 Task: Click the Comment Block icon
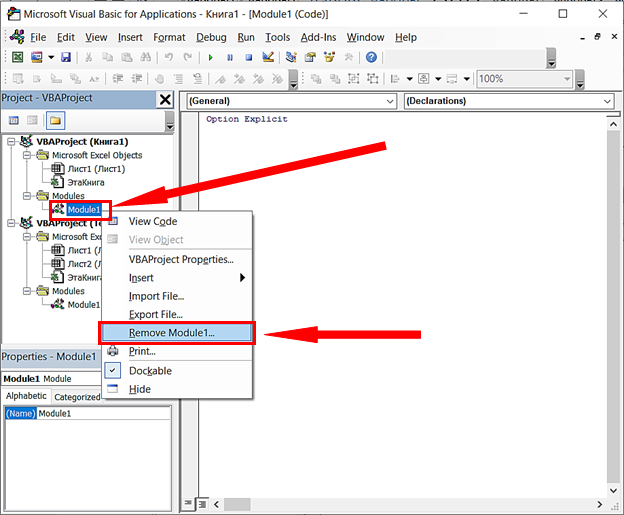179,79
